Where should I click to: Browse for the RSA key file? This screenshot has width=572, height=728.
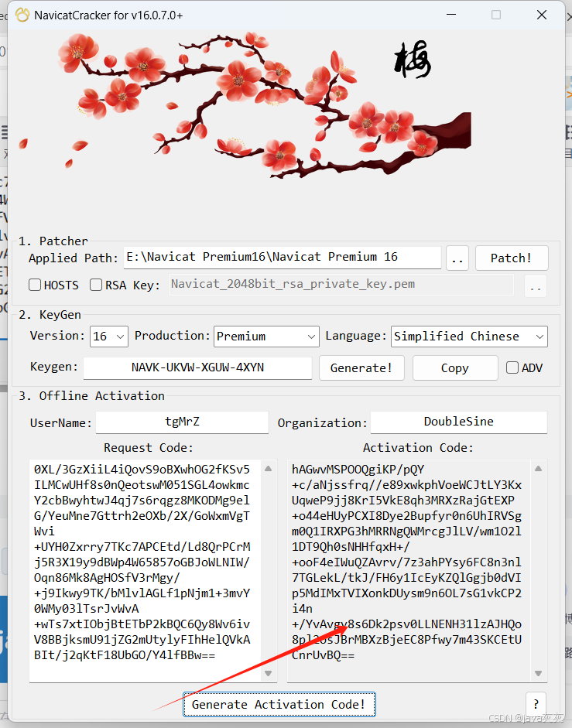coord(536,285)
